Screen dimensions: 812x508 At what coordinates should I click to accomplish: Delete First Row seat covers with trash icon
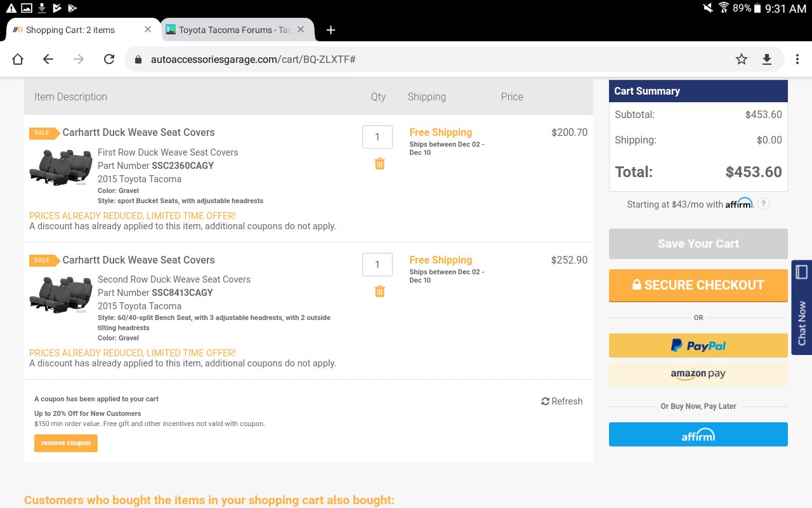coord(379,164)
